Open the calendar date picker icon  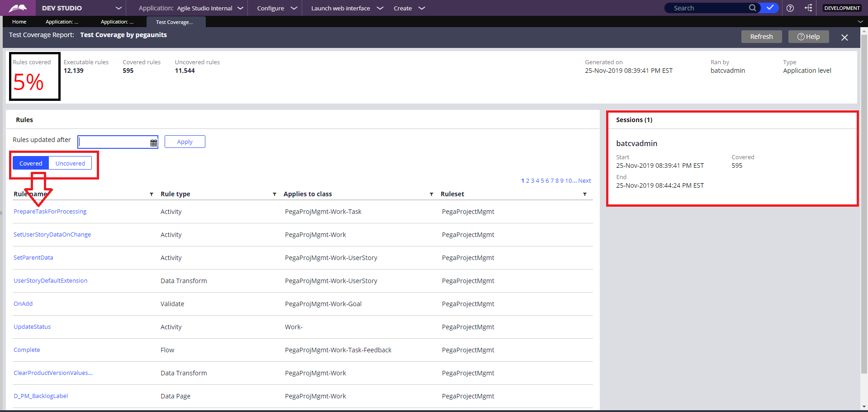coord(154,142)
